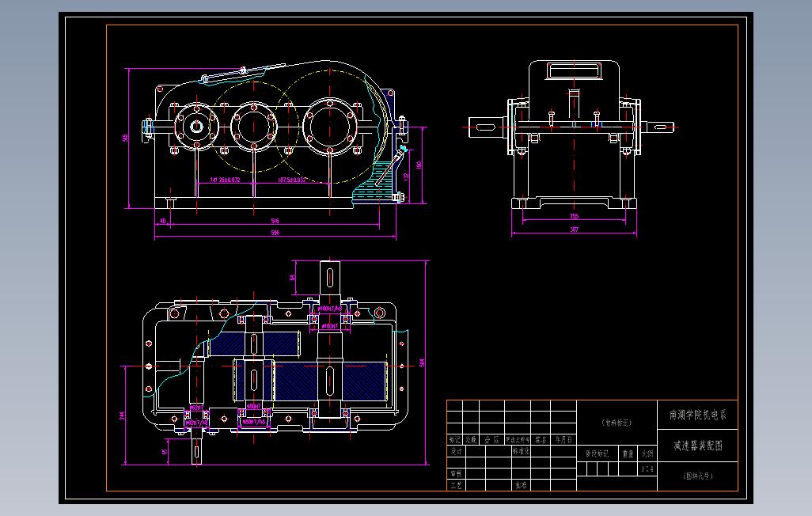Click the 596 overall length dimension
Image resolution: width=812 pixels, height=516 pixels.
pyautogui.click(x=275, y=233)
